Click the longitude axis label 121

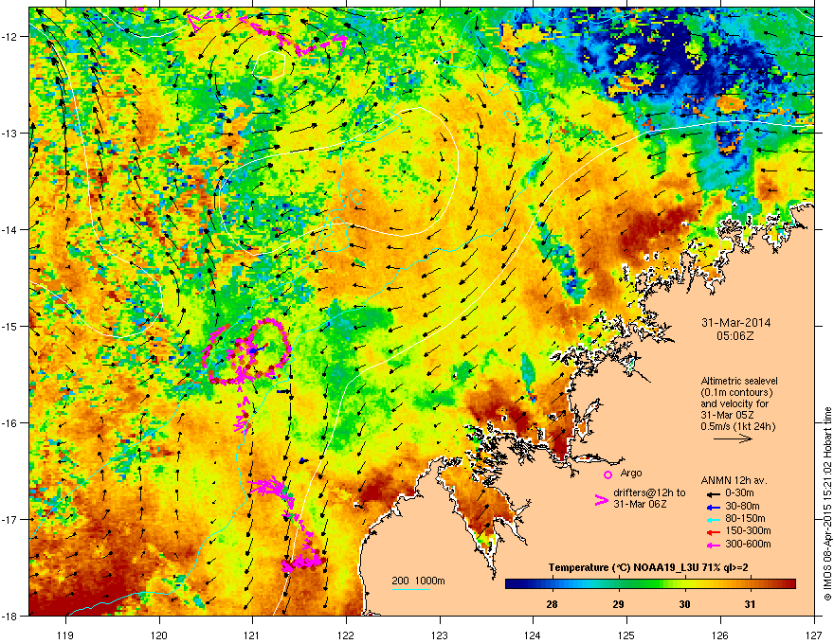coord(252,635)
